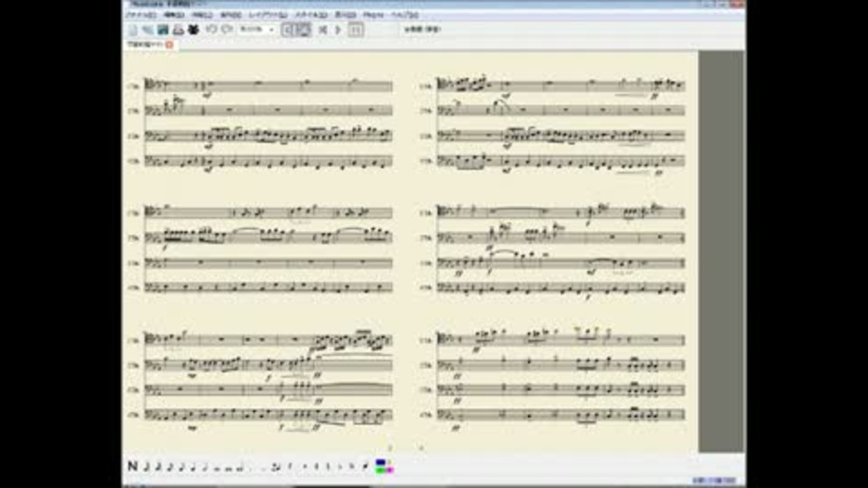The width and height of the screenshot is (868, 488).
Task: Toggle the double dot
Action: pyautogui.click(x=263, y=469)
